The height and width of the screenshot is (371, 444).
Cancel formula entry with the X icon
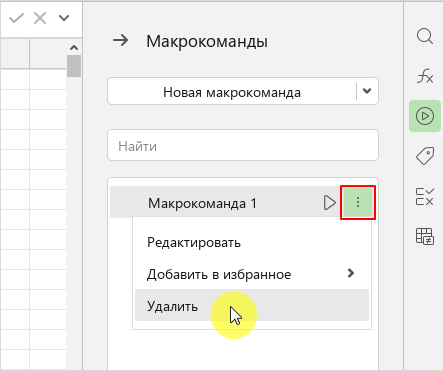[x=40, y=18]
